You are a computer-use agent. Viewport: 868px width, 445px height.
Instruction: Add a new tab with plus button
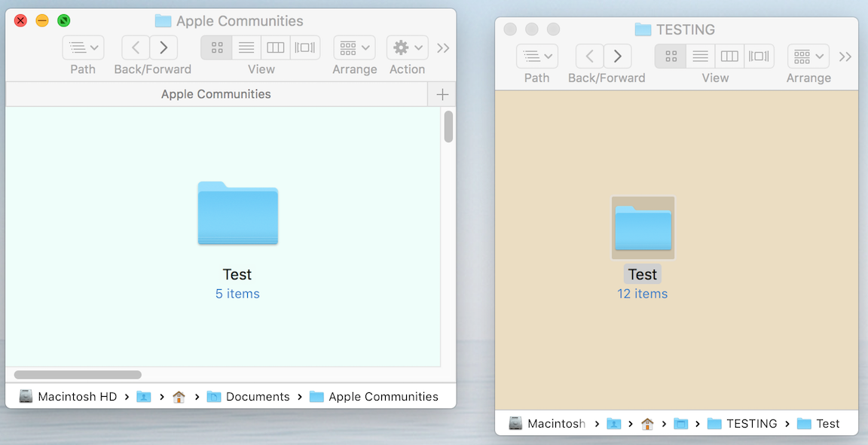(x=442, y=94)
